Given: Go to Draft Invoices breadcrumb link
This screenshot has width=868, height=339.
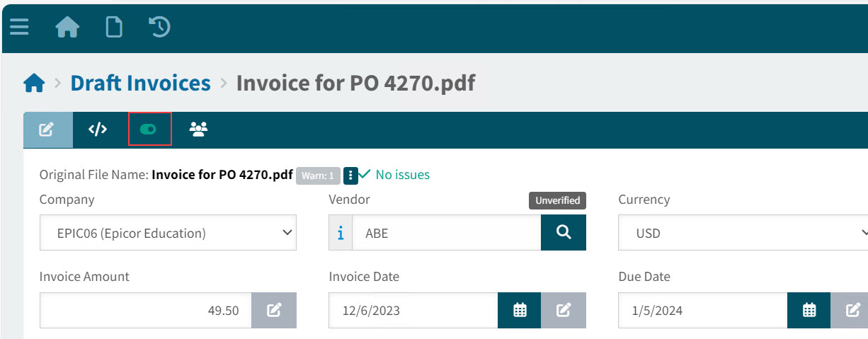Looking at the screenshot, I should pyautogui.click(x=140, y=84).
